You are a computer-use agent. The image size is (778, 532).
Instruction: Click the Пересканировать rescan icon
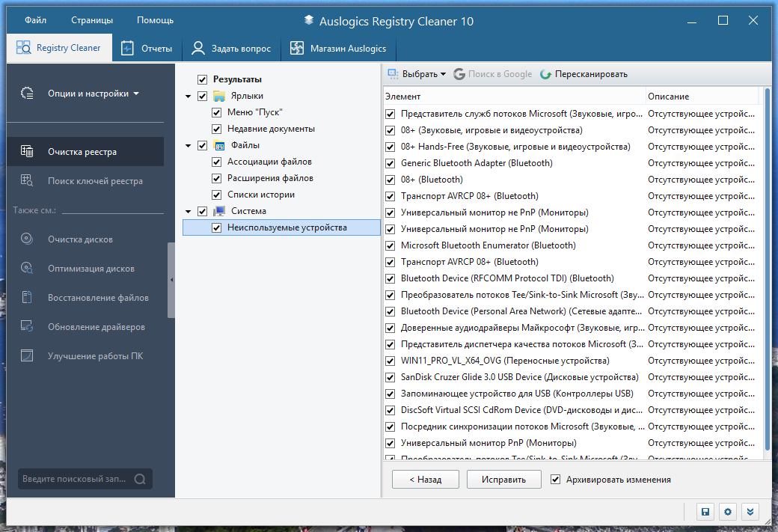[546, 74]
